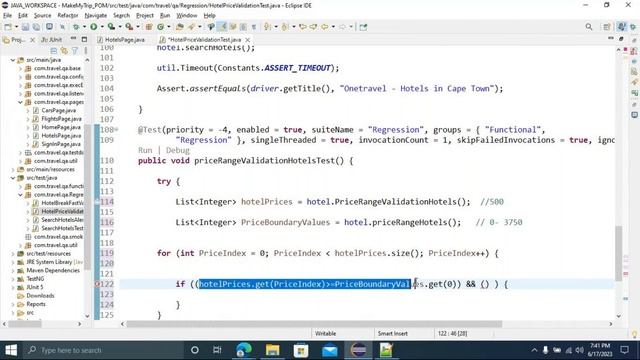Expand the com.travel.qa.base package
The height and width of the screenshot is (360, 640).
pyautogui.click(x=20, y=68)
